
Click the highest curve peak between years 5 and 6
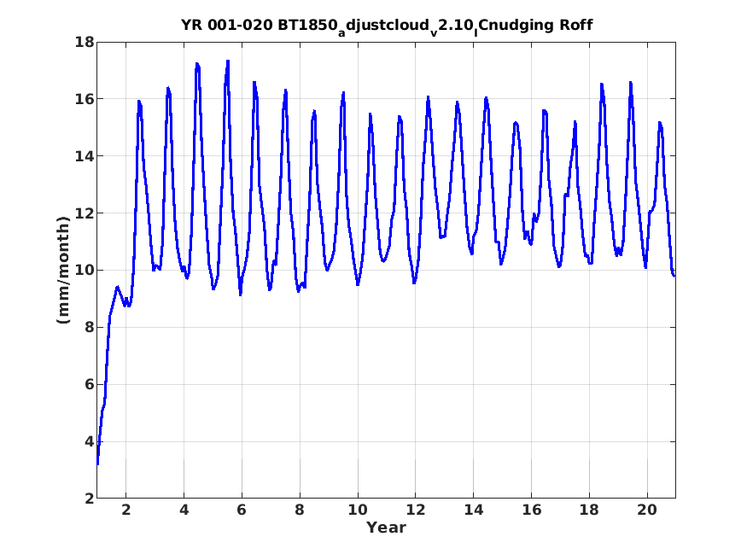(x=228, y=61)
